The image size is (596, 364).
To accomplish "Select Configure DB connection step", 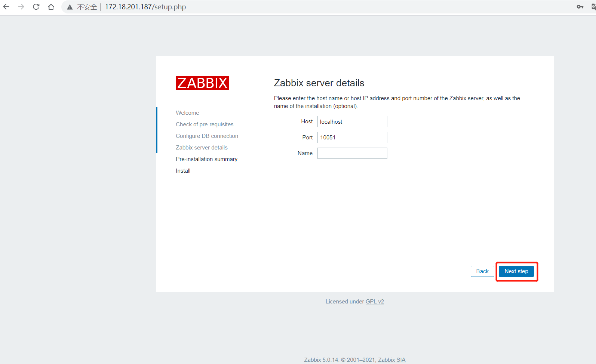I will click(207, 136).
